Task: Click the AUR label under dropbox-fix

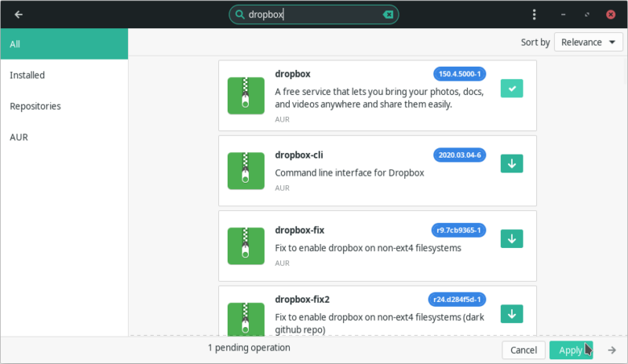Action: click(x=282, y=263)
